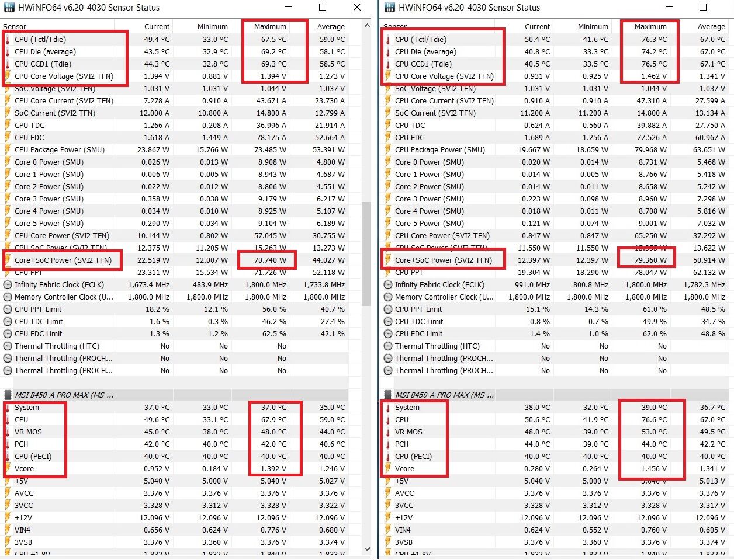
Task: Click gauge icon of CPU TDC Limit in right window
Action: [x=388, y=322]
